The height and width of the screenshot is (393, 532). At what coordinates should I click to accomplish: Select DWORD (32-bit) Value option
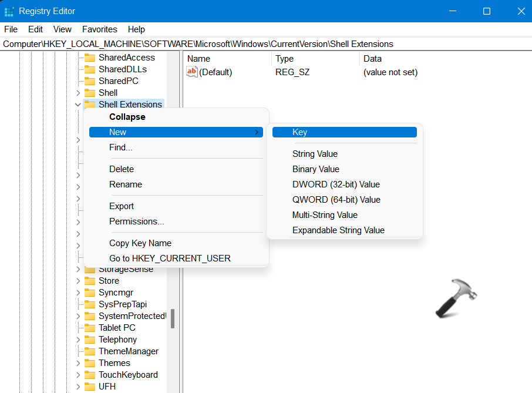[336, 184]
